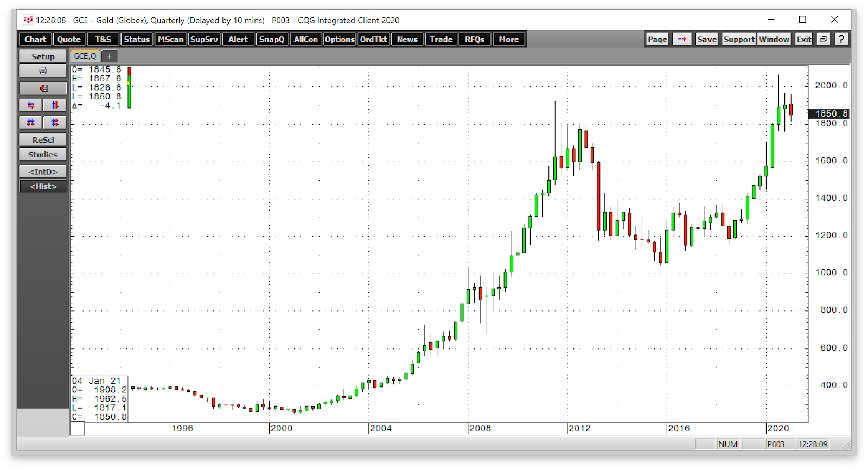The height and width of the screenshot is (470, 868).
Task: Click the vertical compress arrows icon
Action: [x=55, y=123]
